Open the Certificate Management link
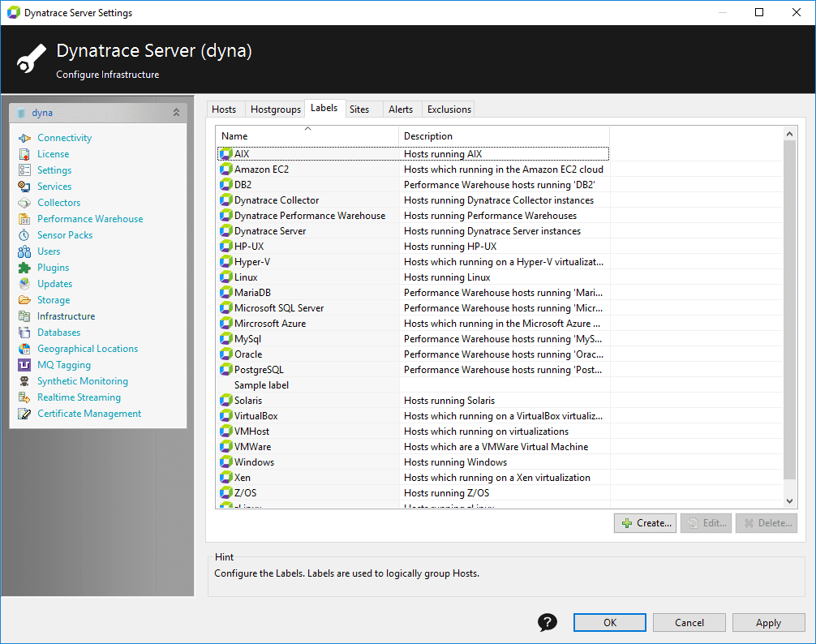The height and width of the screenshot is (644, 816). tap(89, 414)
